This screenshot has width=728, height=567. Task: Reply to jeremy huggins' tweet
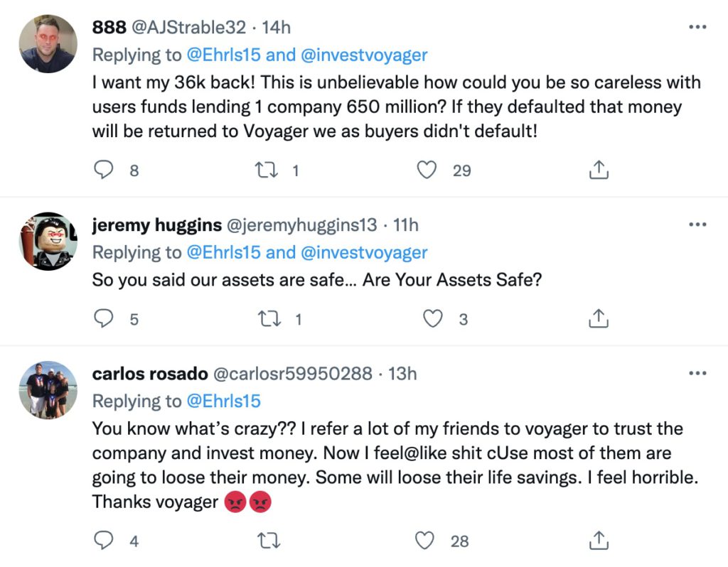point(105,319)
